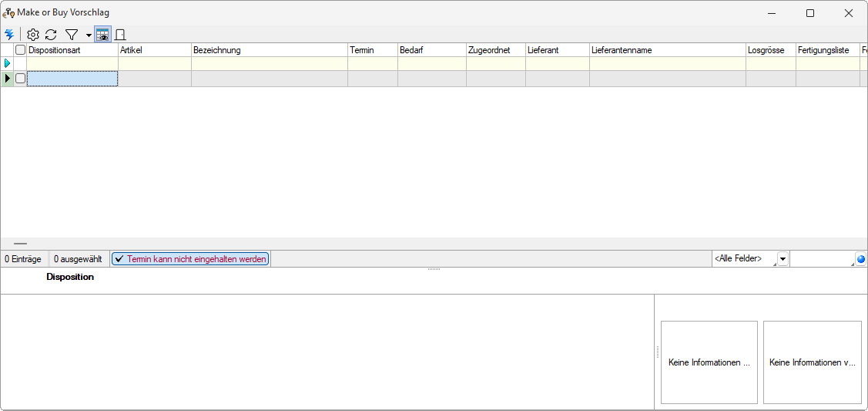Click the funnel filter icon
Screen dimensions: 868x411
72,35
